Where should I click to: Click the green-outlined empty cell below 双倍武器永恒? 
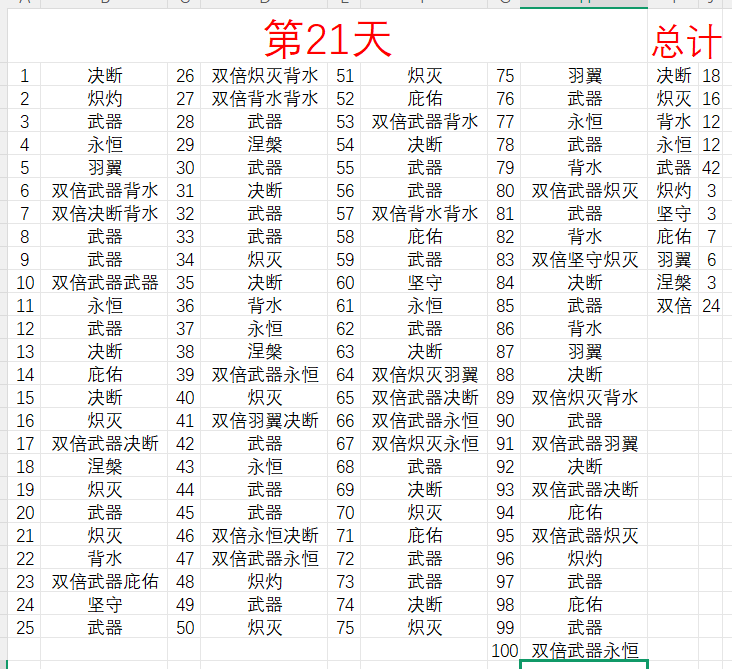point(584,664)
